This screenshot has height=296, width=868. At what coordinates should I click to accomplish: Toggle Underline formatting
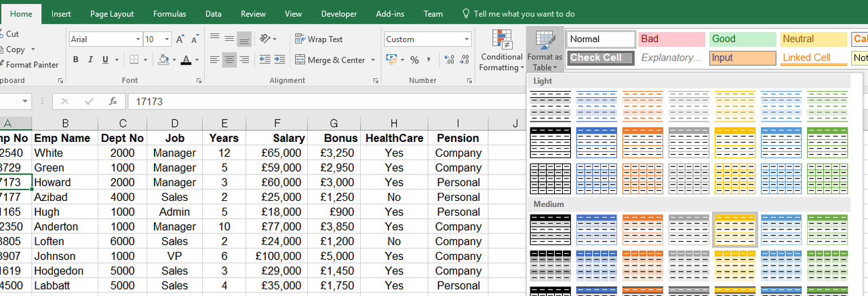(x=105, y=60)
